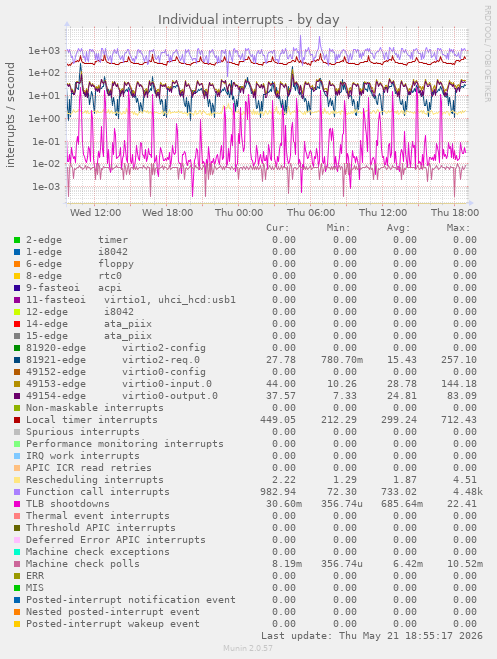The width and height of the screenshot is (497, 659).
Task: Click the green 2-edge timer color swatch
Action: click(x=17, y=240)
